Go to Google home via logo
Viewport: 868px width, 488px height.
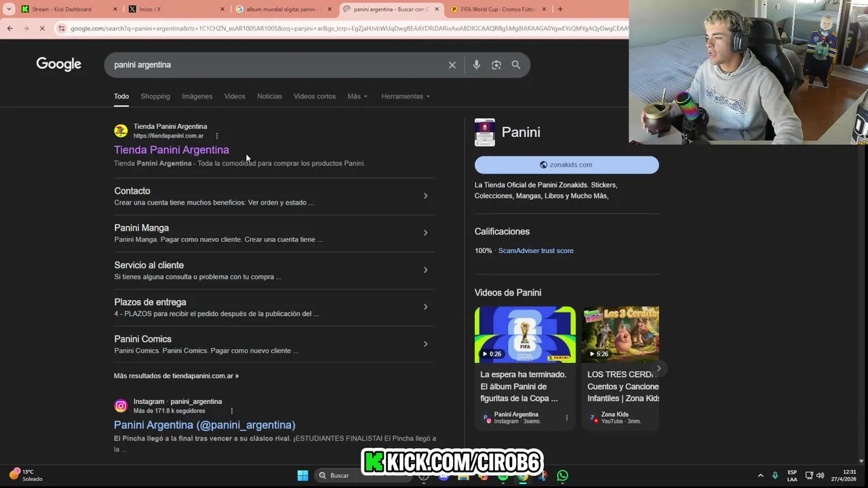point(59,64)
